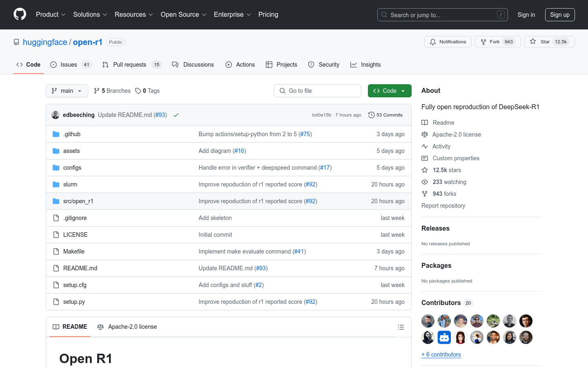
Task: View the 53 Commits history
Action: tap(385, 115)
